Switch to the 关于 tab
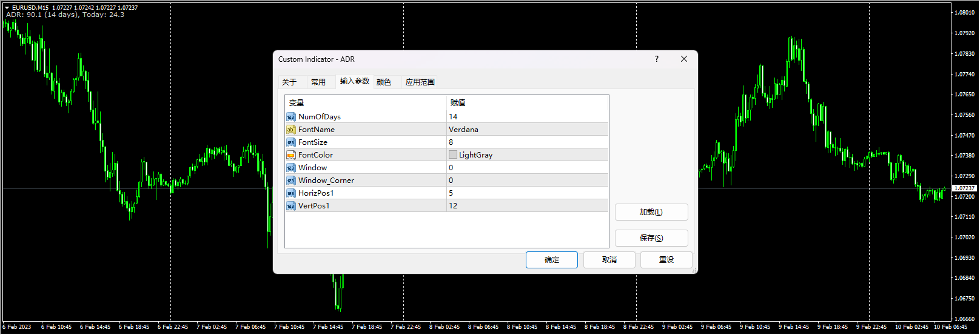980x335 pixels. tap(289, 82)
